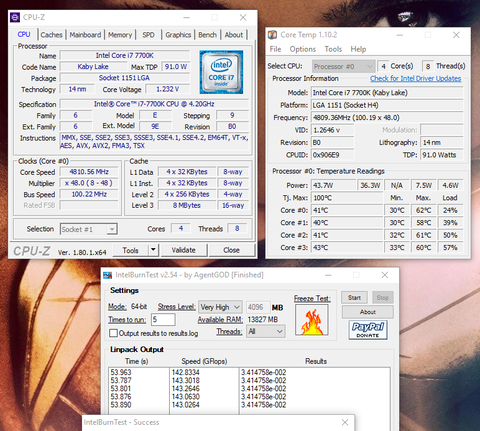This screenshot has height=431, width=480.
Task: Click Core #0 temperature 41°C reading
Action: 347,210
